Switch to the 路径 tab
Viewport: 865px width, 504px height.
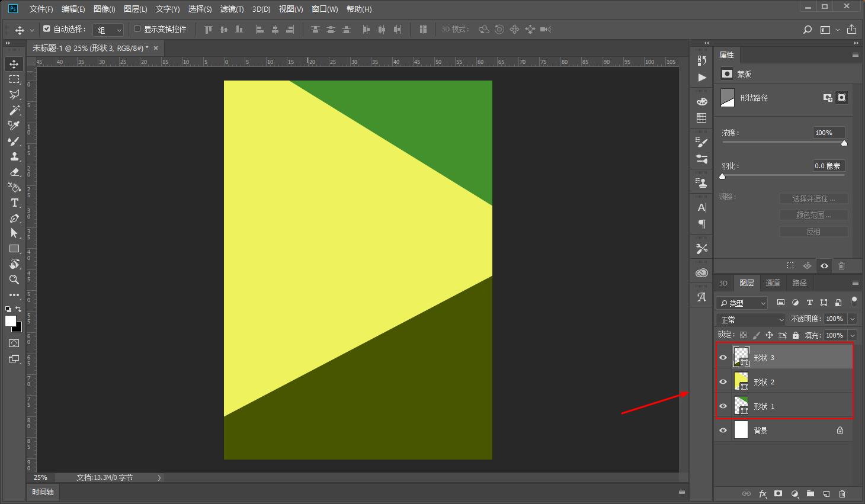pyautogui.click(x=799, y=283)
